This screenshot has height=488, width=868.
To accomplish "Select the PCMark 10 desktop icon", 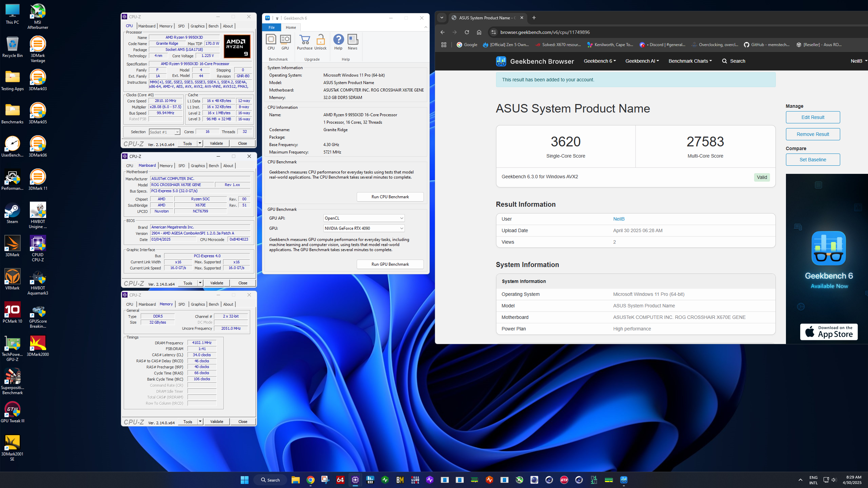I will [x=12, y=313].
